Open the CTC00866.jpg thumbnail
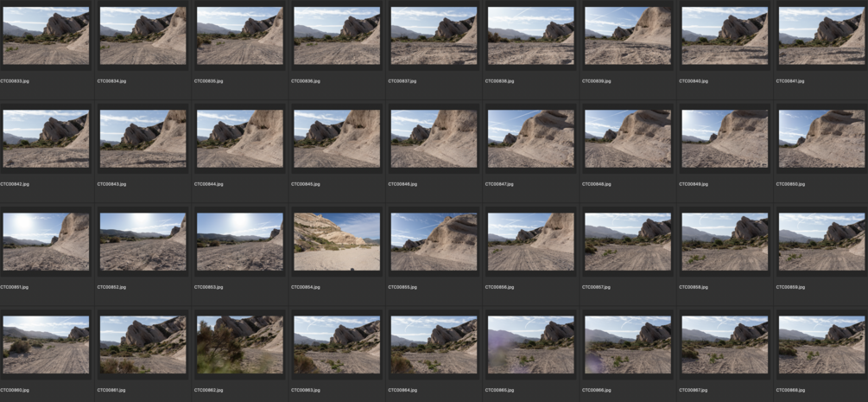Screen dimensions: 868x402 (x=628, y=345)
